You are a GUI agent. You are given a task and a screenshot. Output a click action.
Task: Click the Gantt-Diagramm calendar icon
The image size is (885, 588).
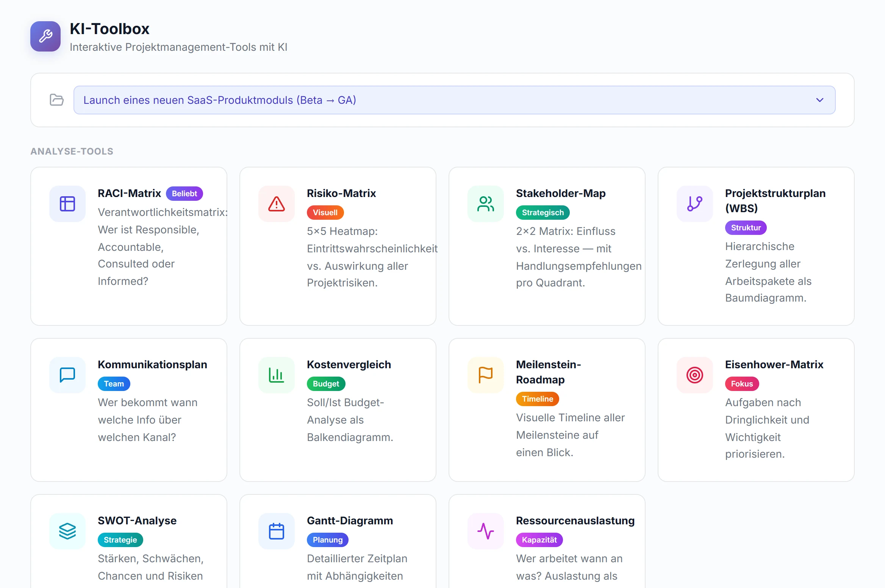[277, 531]
